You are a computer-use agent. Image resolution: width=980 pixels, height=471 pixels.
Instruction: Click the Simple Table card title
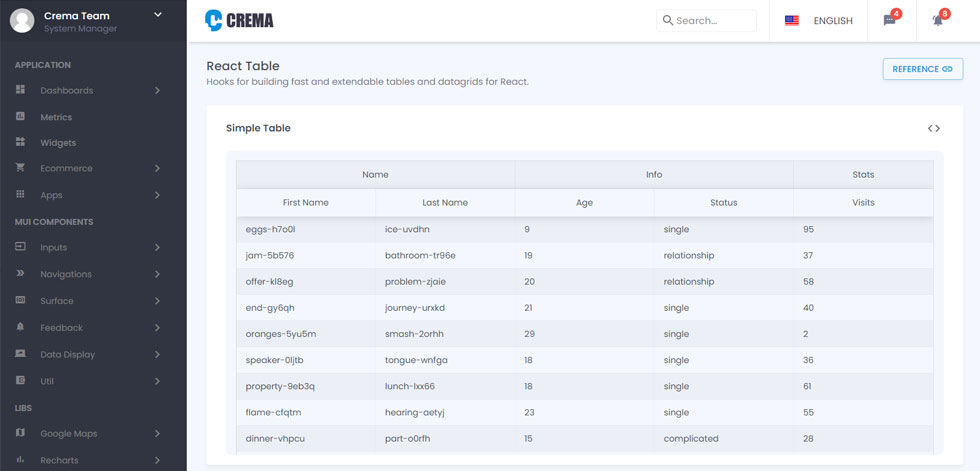[x=258, y=128]
